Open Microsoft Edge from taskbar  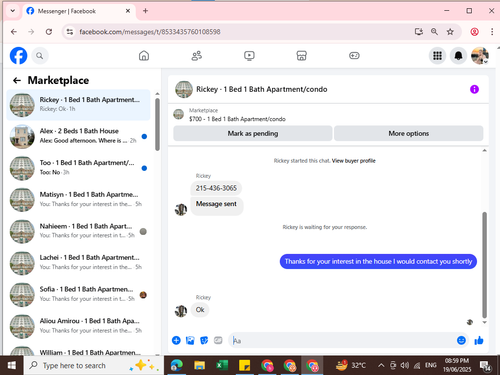177,365
